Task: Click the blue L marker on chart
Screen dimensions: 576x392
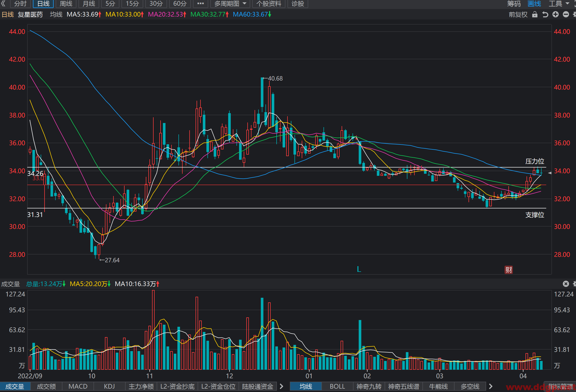Action: point(359,269)
